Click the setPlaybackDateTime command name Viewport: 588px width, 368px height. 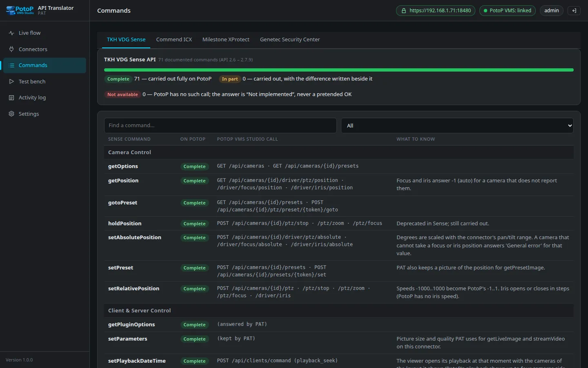point(137,361)
